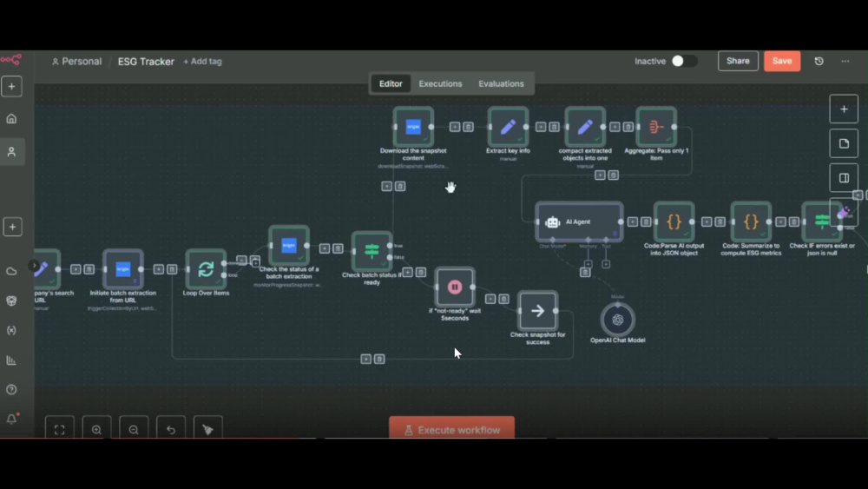
Task: Select the if not-ready wait 5seconds node
Action: tap(455, 287)
